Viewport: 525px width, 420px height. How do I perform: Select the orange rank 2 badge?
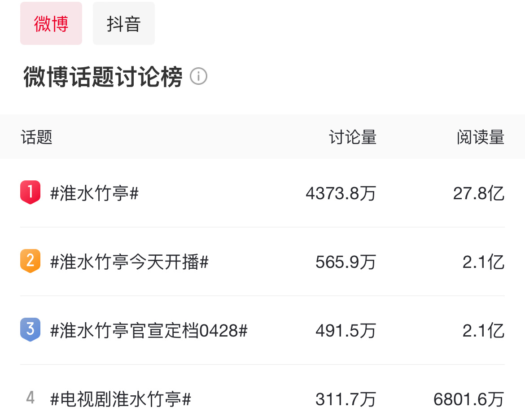click(30, 261)
